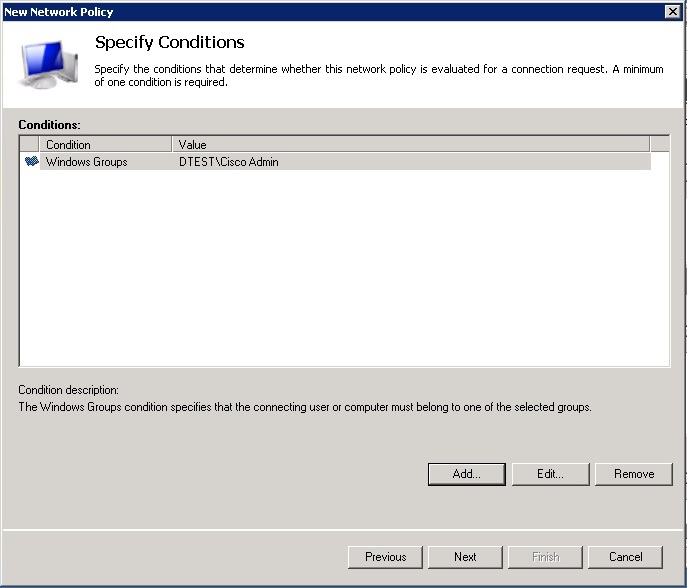Click the DTEST\Cisco Admin value cell
Viewport: 687px width, 588px height.
229,162
